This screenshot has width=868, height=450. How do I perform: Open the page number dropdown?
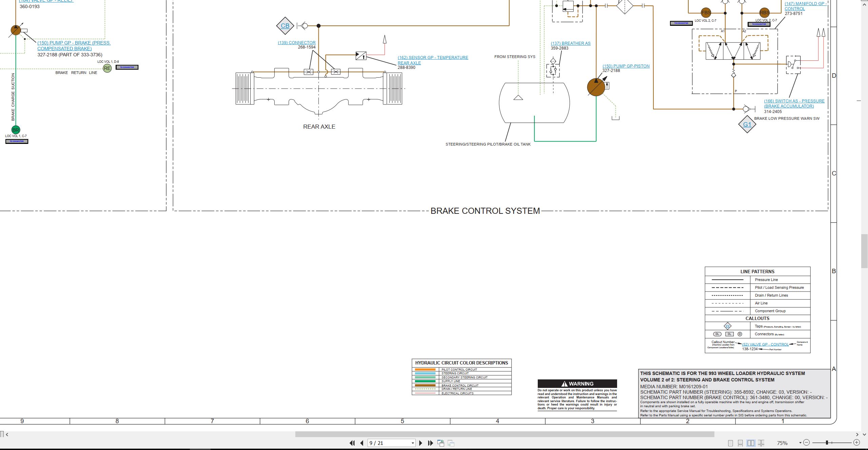pos(413,443)
